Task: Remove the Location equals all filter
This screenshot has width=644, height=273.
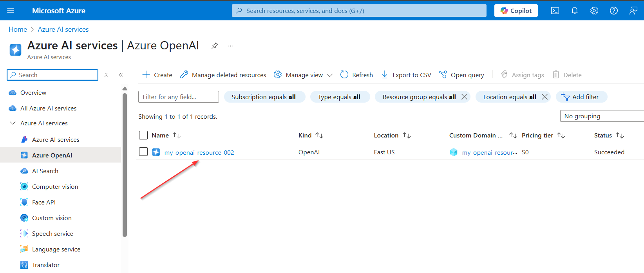Action: coord(545,97)
